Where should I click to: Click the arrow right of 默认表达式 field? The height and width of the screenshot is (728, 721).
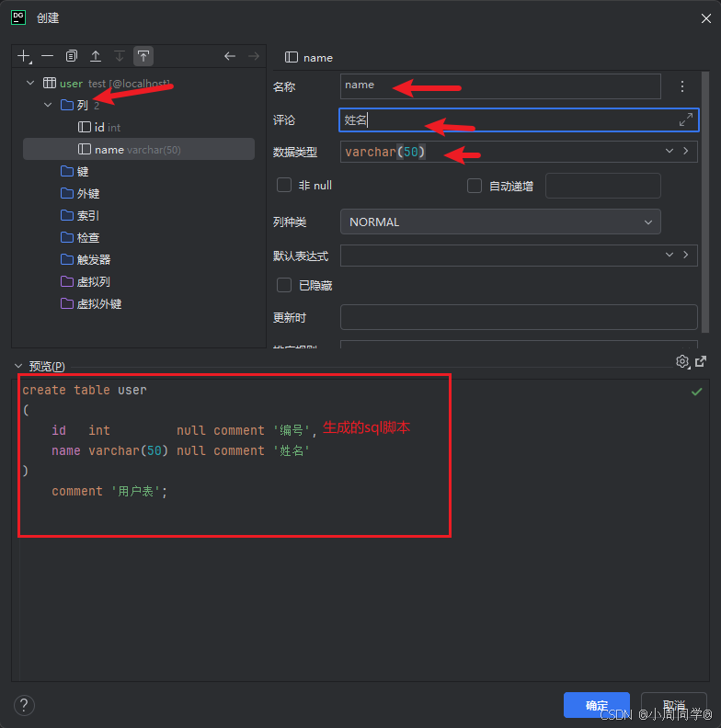(x=686, y=255)
